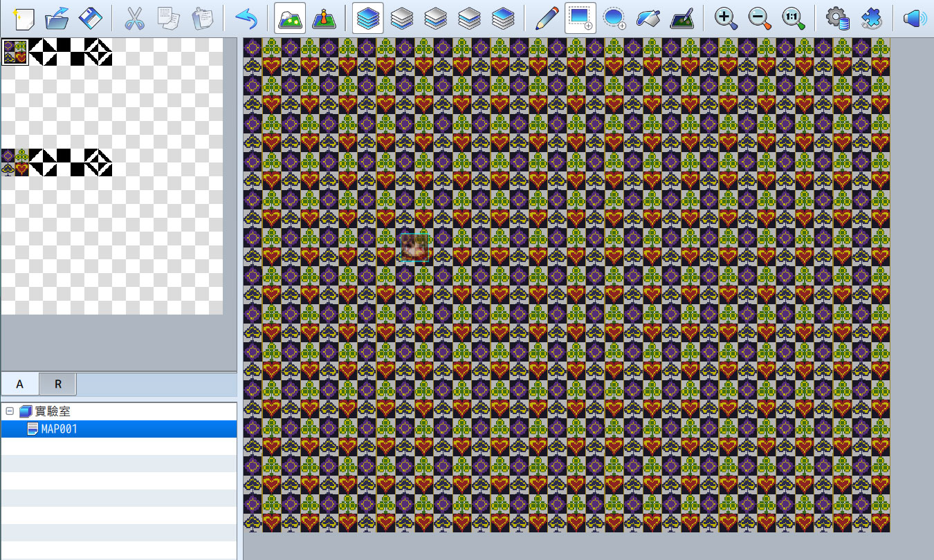This screenshot has height=560, width=934.
Task: Switch to Map editing mode
Action: click(x=291, y=19)
